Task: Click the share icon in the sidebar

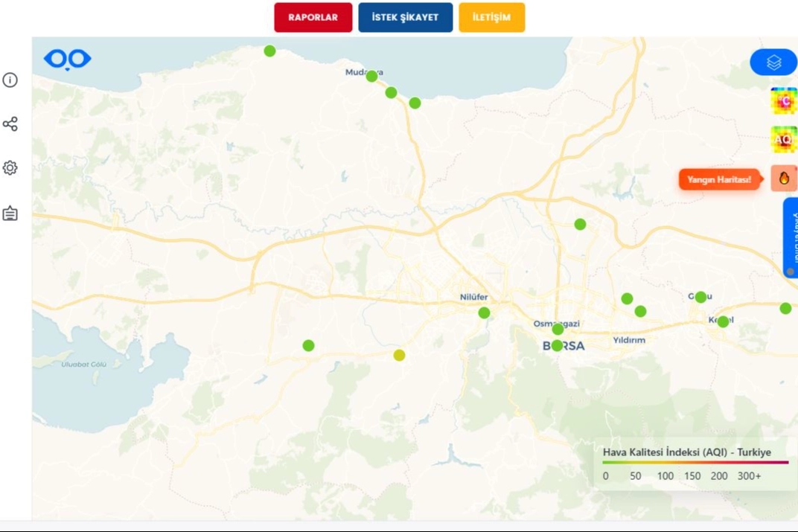Action: click(x=10, y=124)
